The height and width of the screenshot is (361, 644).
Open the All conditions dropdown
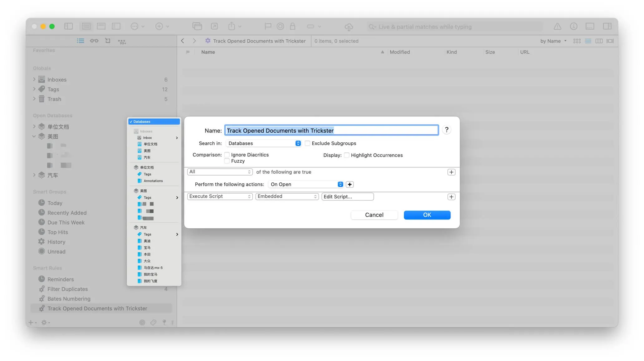(220, 172)
